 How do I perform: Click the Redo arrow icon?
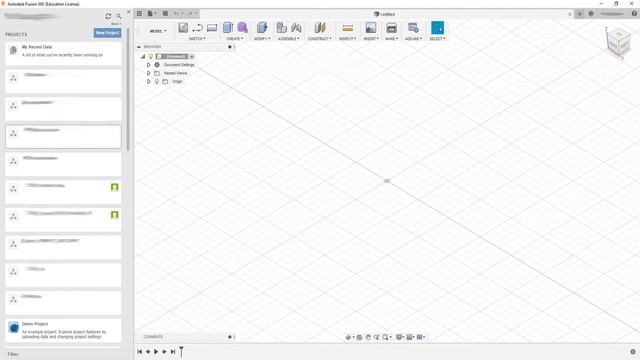(189, 13)
